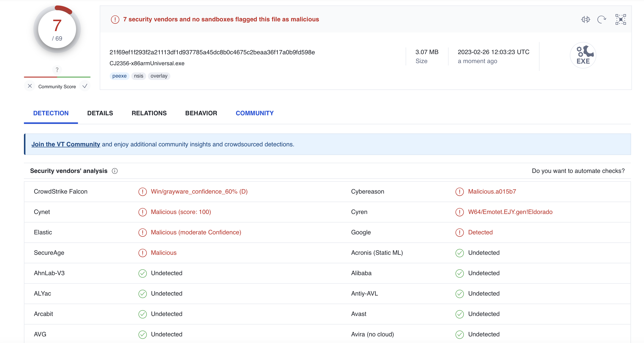Click Alibaba's green check icon
The width and height of the screenshot is (644, 343).
coord(459,273)
